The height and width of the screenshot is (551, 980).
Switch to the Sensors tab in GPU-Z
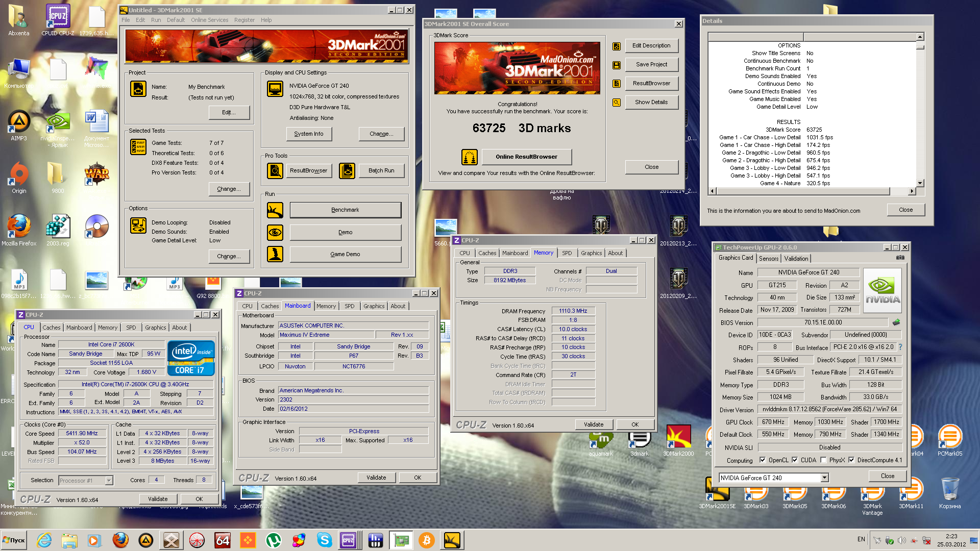pyautogui.click(x=768, y=259)
